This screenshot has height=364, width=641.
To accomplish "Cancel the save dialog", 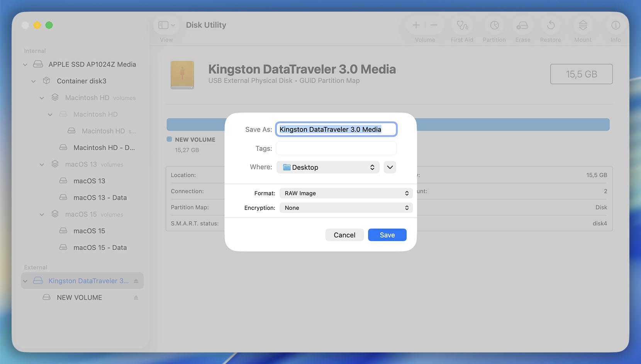I will click(344, 235).
